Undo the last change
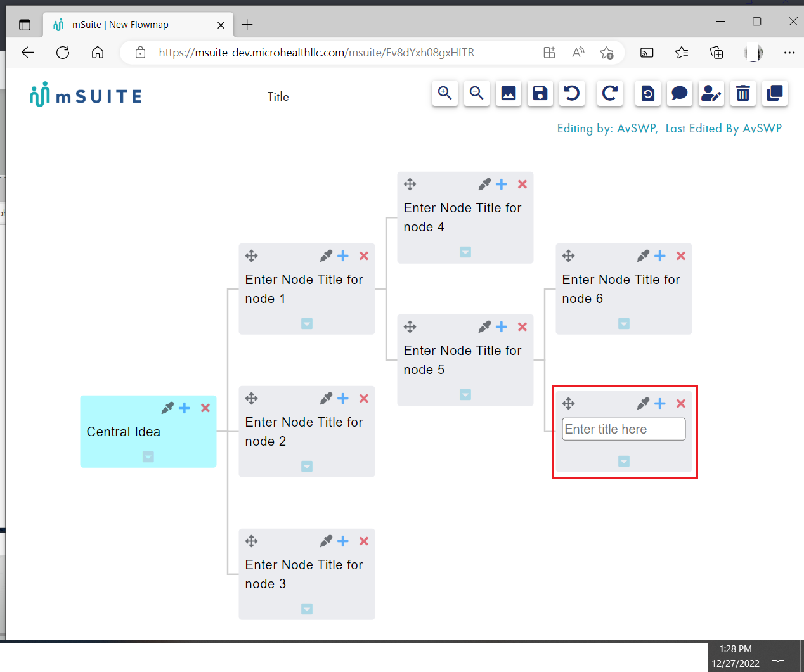This screenshot has height=672, width=804. (x=571, y=93)
